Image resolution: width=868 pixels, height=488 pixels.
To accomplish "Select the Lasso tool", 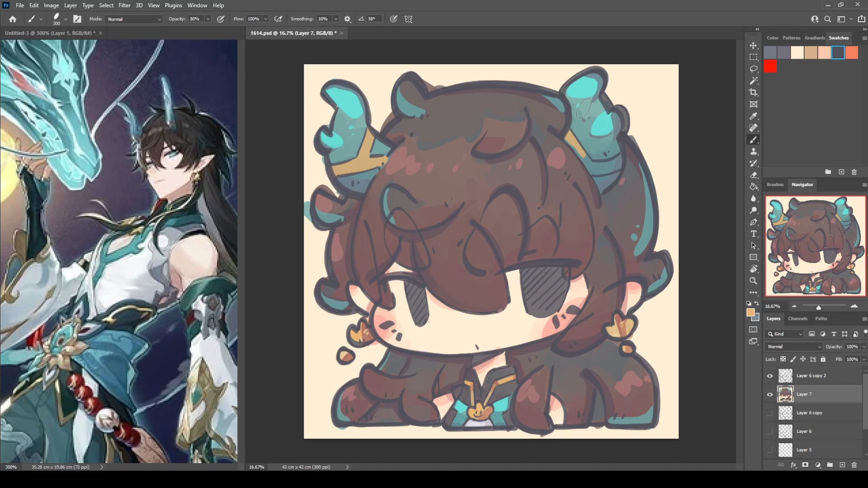I will (x=753, y=69).
